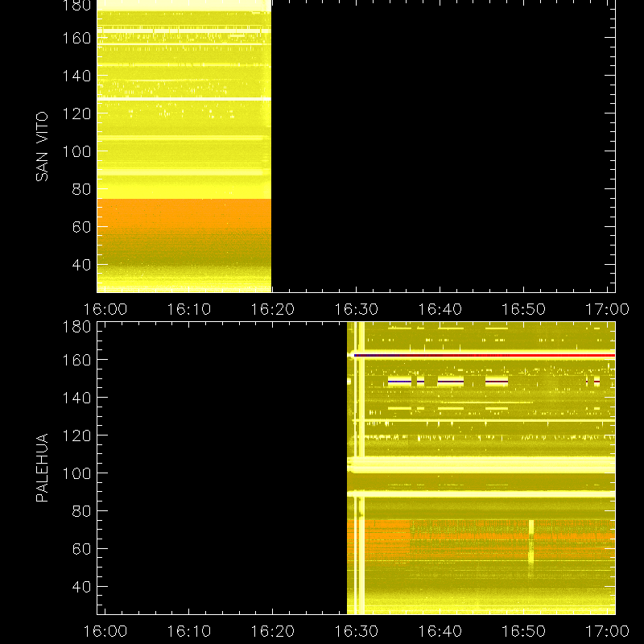Pick the 16:10 label on Palehua time axis
This screenshot has height=644, width=644.
coord(189,631)
